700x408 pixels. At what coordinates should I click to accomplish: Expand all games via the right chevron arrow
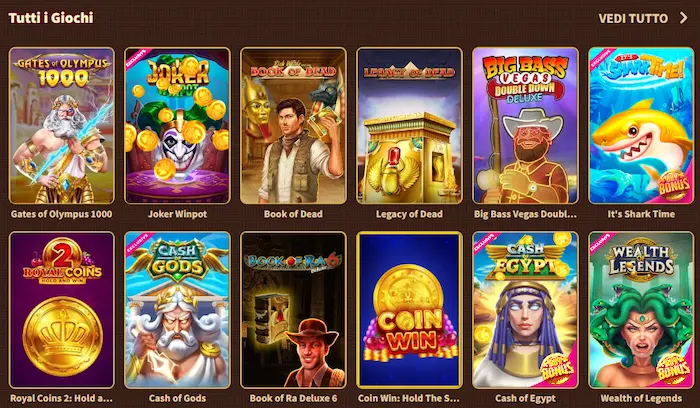[683, 18]
